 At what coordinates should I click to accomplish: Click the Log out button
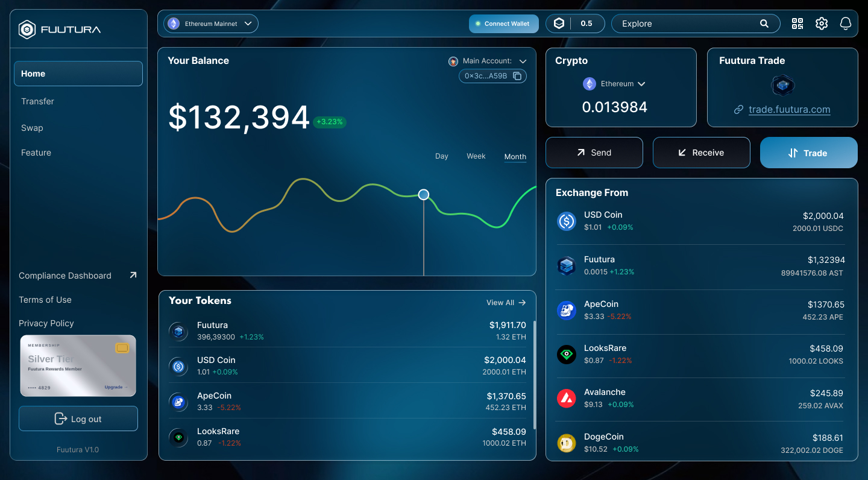click(78, 418)
